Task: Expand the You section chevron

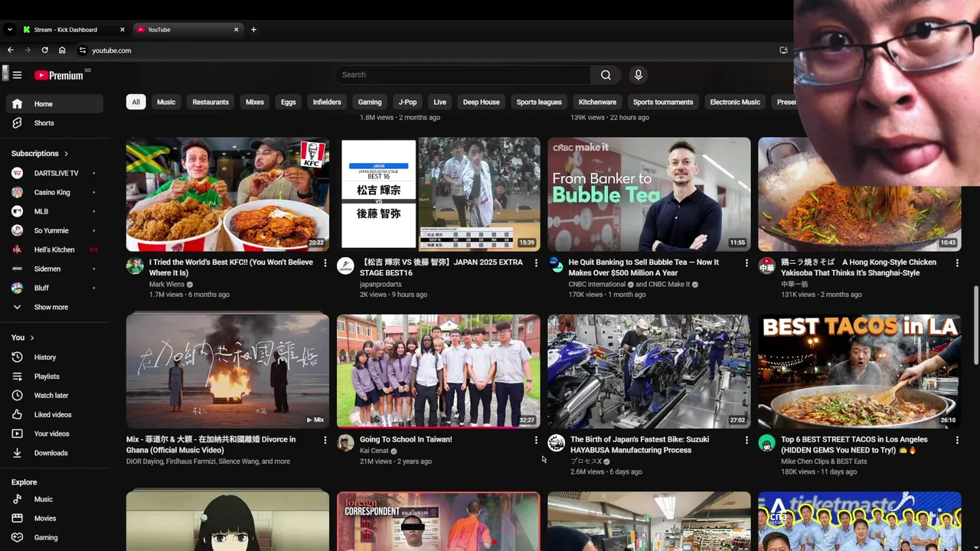Action: [x=32, y=337]
